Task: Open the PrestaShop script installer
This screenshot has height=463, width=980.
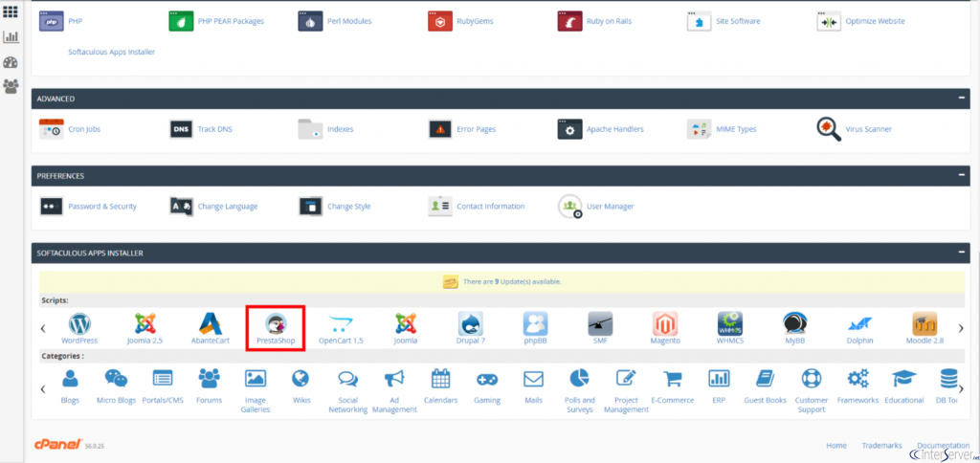Action: [x=275, y=323]
